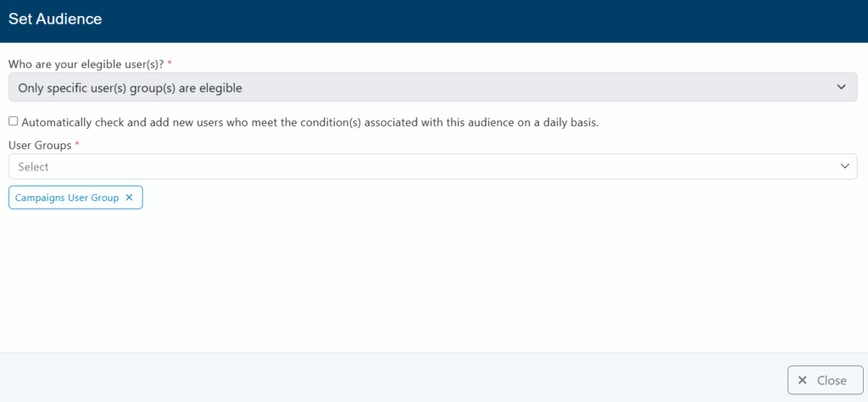The width and height of the screenshot is (868, 402).
Task: Click the chevron on the eligible users dropdown
Action: (841, 87)
